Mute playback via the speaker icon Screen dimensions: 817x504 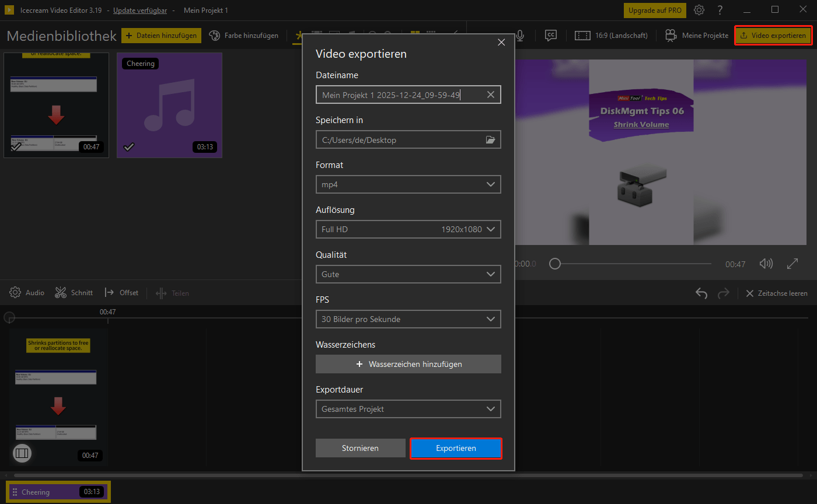point(766,264)
